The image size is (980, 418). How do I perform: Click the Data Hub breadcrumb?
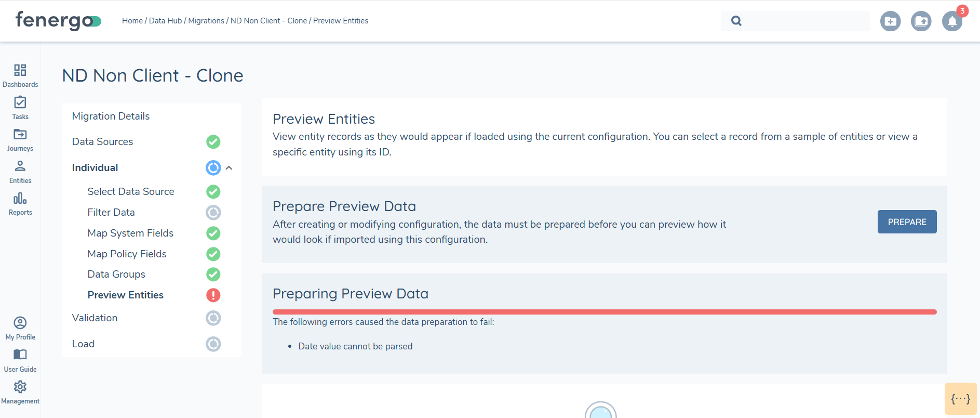click(165, 21)
